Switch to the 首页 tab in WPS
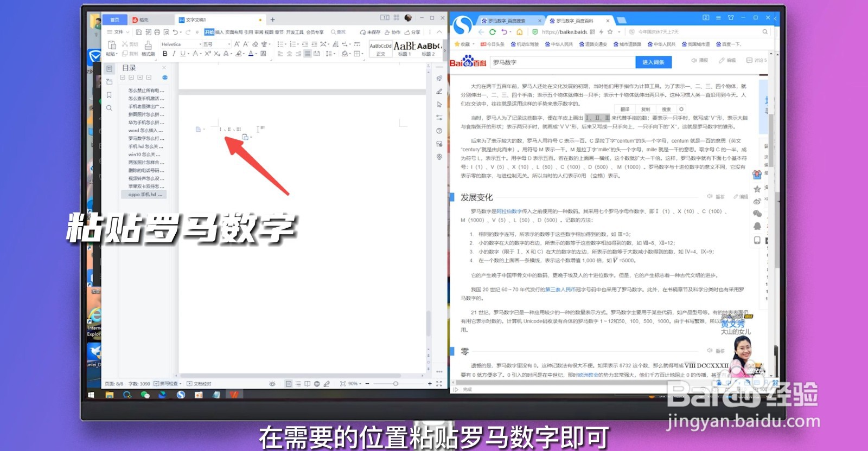Screen dimensions: 868x451 click(x=114, y=20)
